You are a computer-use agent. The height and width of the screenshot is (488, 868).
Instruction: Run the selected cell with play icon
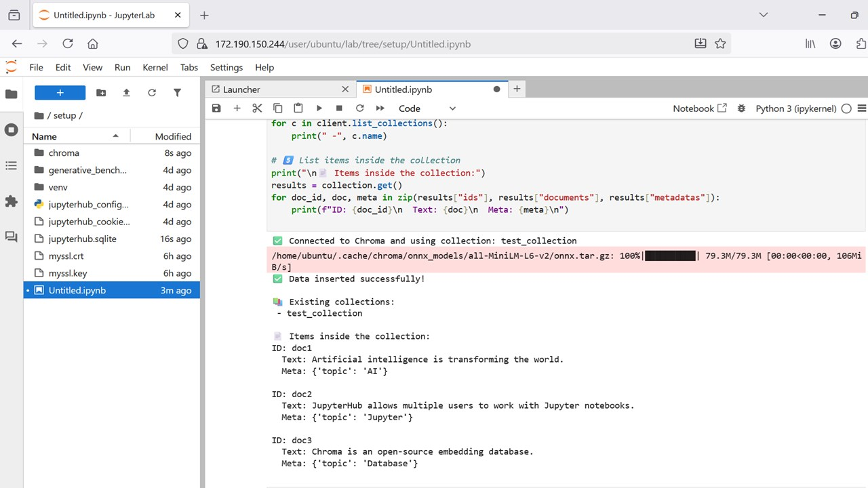click(x=319, y=108)
